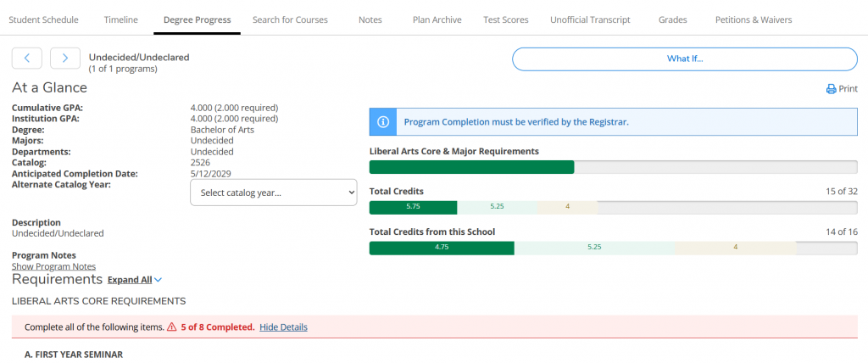View the Unofficial Transcript tab

[590, 20]
